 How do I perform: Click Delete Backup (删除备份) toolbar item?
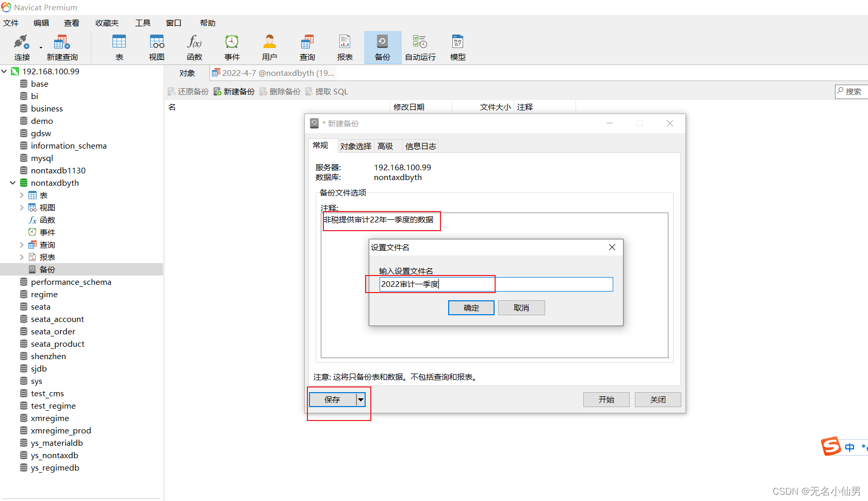pyautogui.click(x=280, y=91)
